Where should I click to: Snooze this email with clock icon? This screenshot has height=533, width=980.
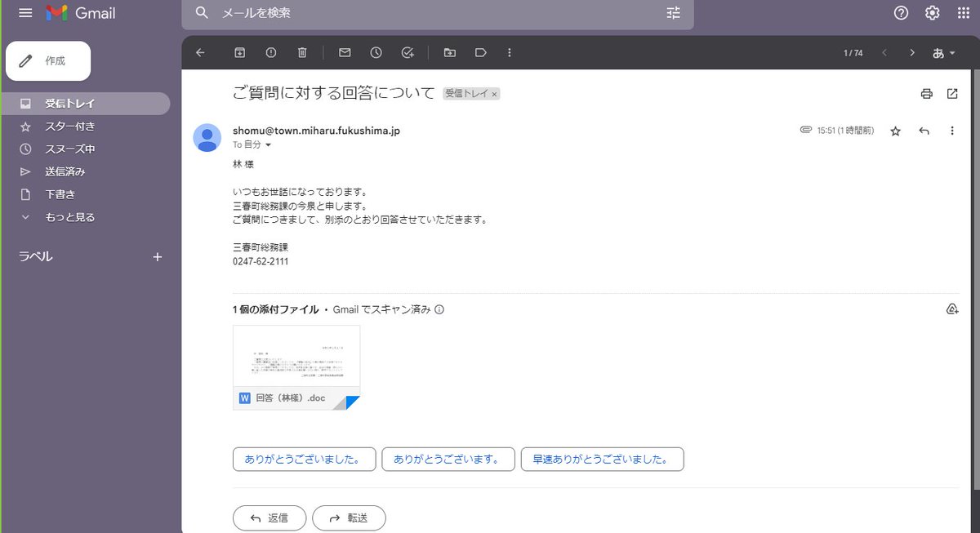point(376,52)
